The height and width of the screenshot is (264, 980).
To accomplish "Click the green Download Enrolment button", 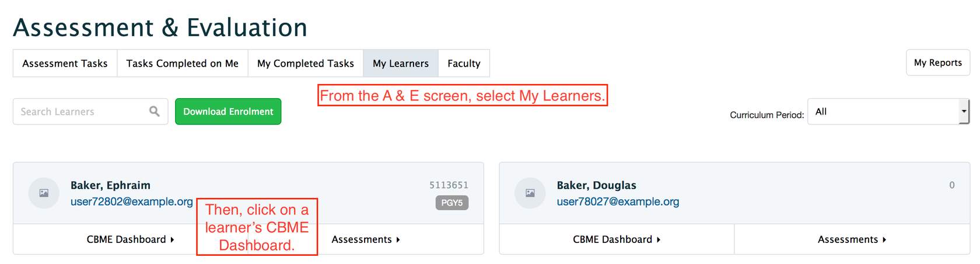I will [228, 112].
